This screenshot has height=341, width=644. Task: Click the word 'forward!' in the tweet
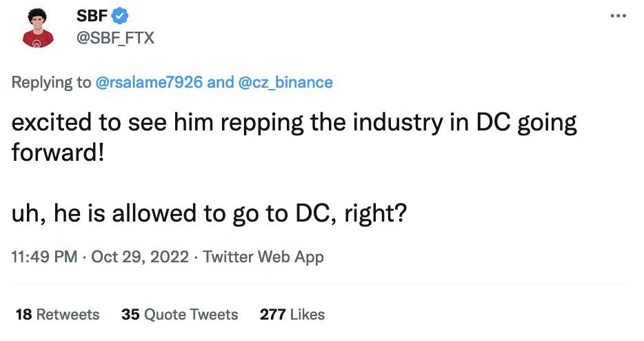click(x=59, y=152)
